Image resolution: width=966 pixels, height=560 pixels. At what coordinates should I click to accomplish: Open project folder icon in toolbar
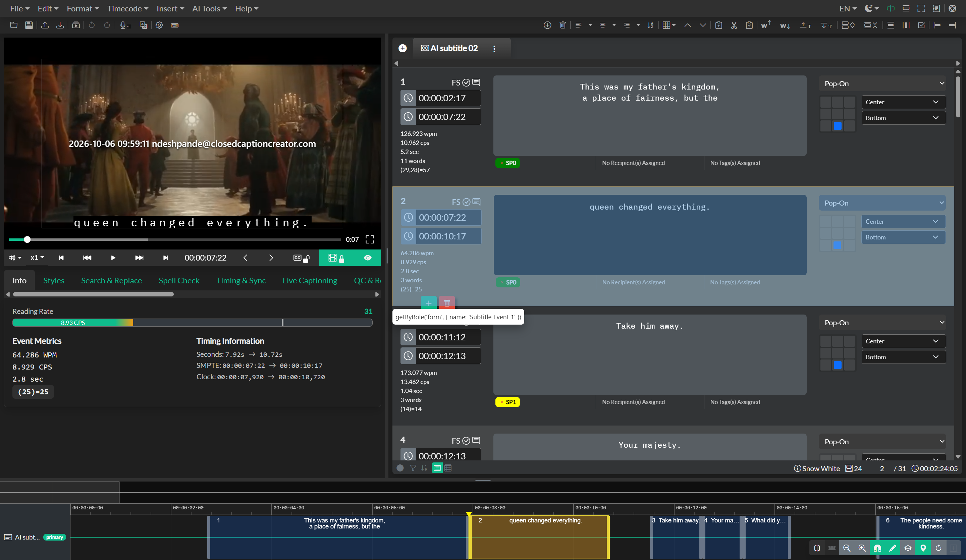click(x=13, y=25)
